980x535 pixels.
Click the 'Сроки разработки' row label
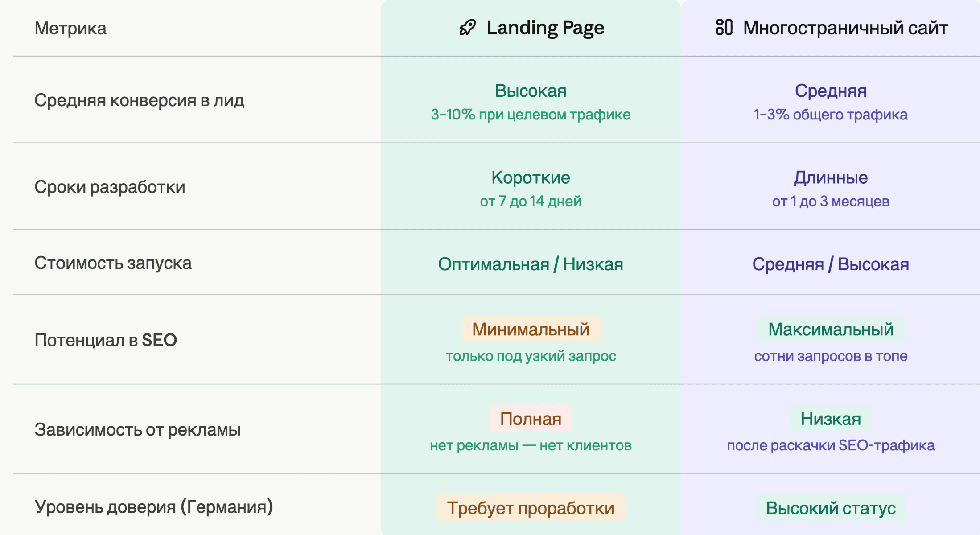point(110,187)
